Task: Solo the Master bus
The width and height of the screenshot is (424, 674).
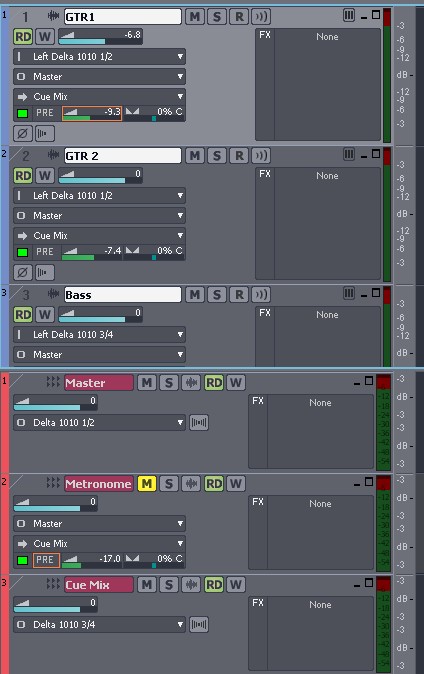Action: pos(169,383)
